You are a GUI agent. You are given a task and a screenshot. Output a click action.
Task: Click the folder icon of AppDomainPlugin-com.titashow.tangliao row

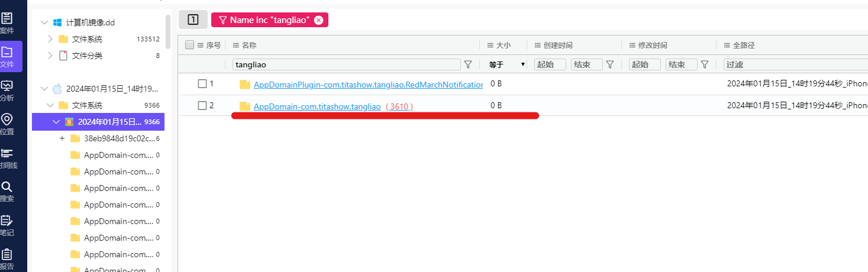pyautogui.click(x=245, y=85)
